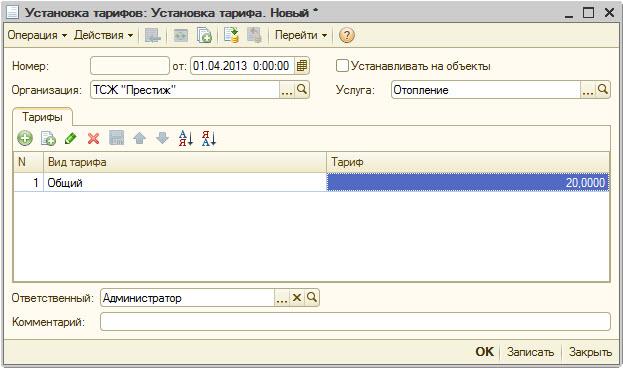Image resolution: width=623 pixels, height=368 pixels.
Task: Click the Номер input field
Action: (x=130, y=66)
